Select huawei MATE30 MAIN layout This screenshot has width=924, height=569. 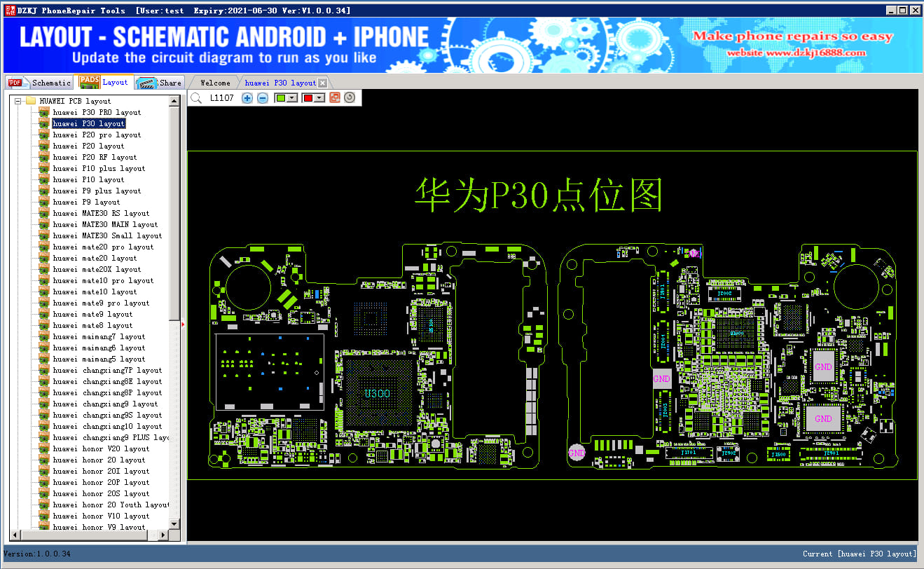point(105,224)
